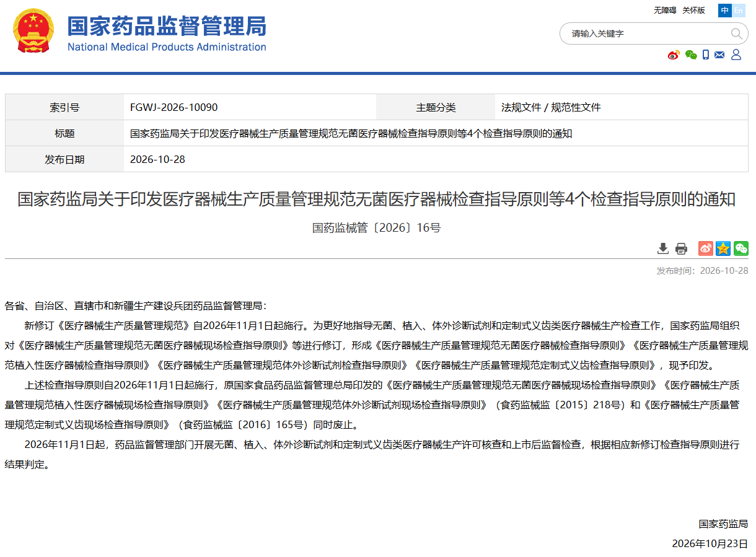Image resolution: width=756 pixels, height=557 pixels.
Task: Open the 无障碍 accessibility link
Action: tap(665, 11)
